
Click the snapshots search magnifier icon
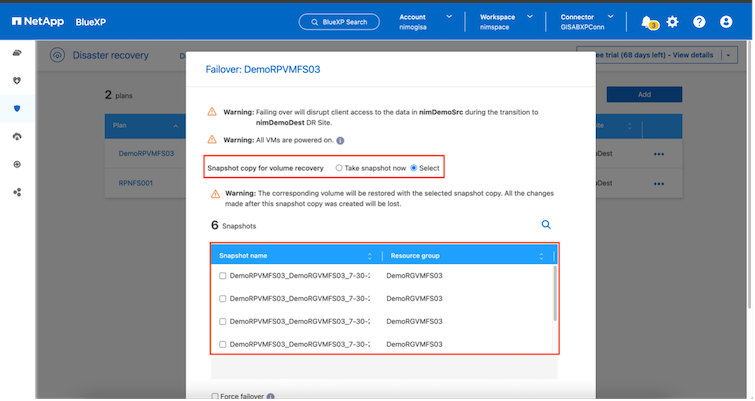pos(546,226)
